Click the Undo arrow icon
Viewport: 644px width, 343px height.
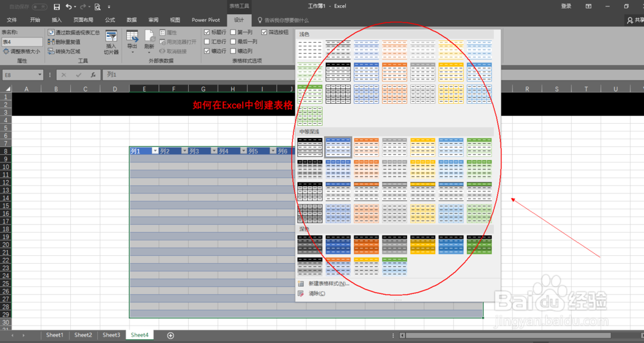coord(69,6)
